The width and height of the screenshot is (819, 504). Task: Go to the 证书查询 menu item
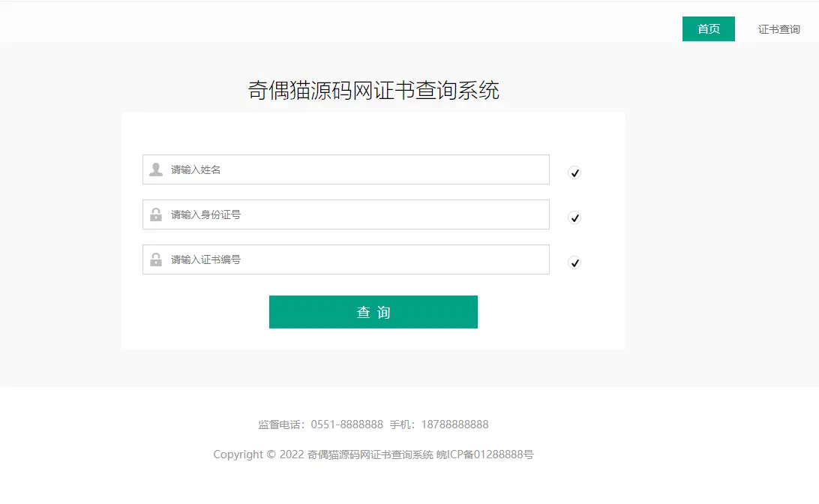pyautogui.click(x=778, y=29)
